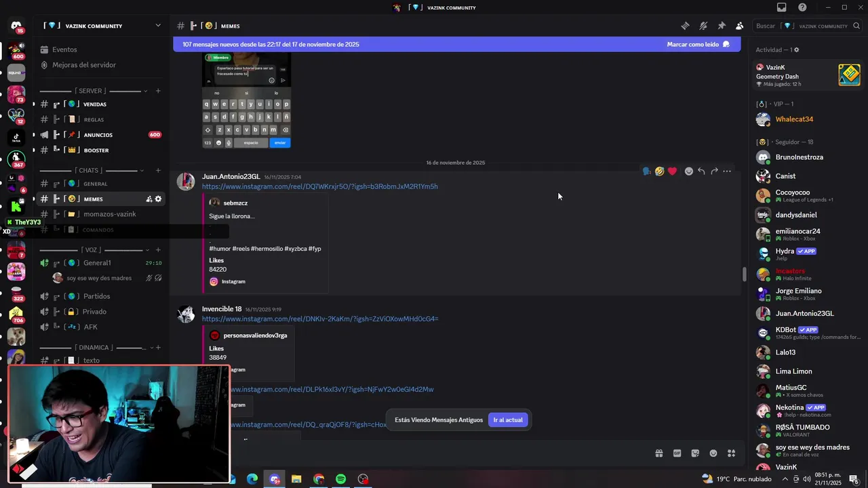Screen dimensions: 868x488
Task: Reply to Juan.Antonio23GL's message arrow icon
Action: [x=701, y=171]
